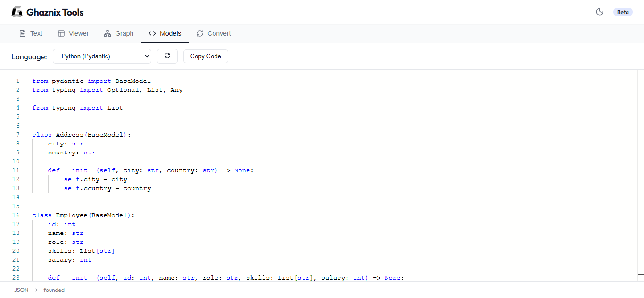Click the Graph tab's hierarchy icon
Image resolution: width=644 pixels, height=298 pixels.
[x=107, y=33]
